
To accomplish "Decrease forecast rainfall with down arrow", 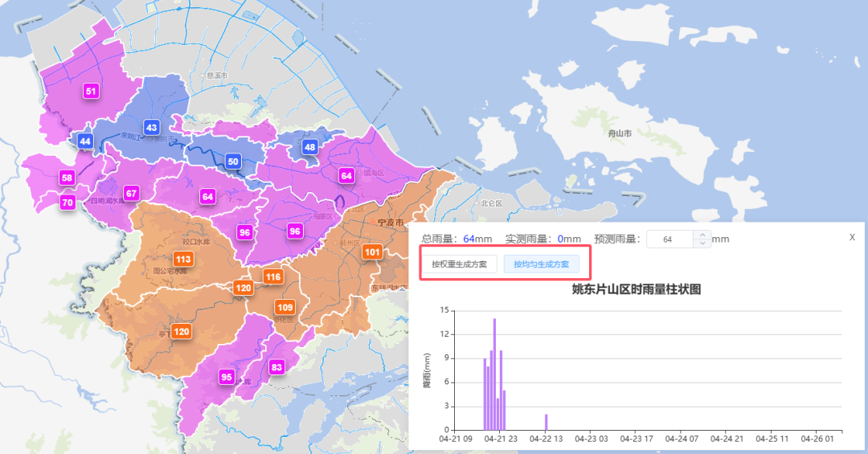I will click(x=702, y=243).
